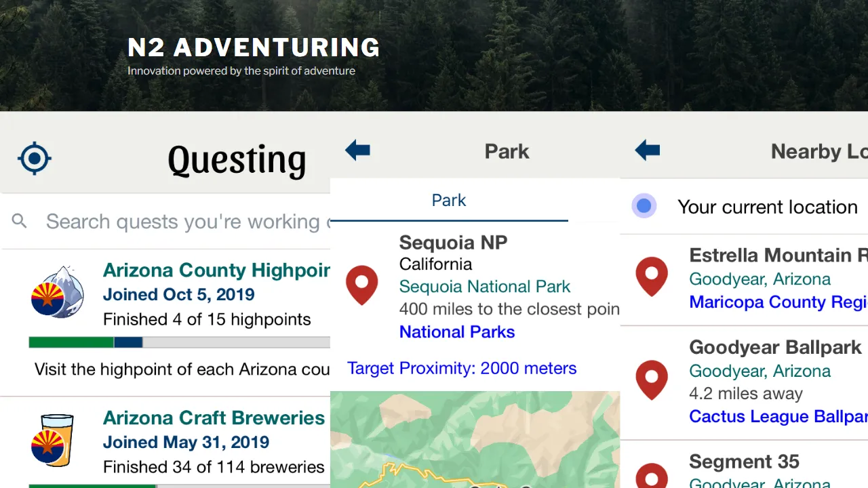Switch to the Park tab
Image resolution: width=868 pixels, height=488 pixels.
[x=449, y=200]
